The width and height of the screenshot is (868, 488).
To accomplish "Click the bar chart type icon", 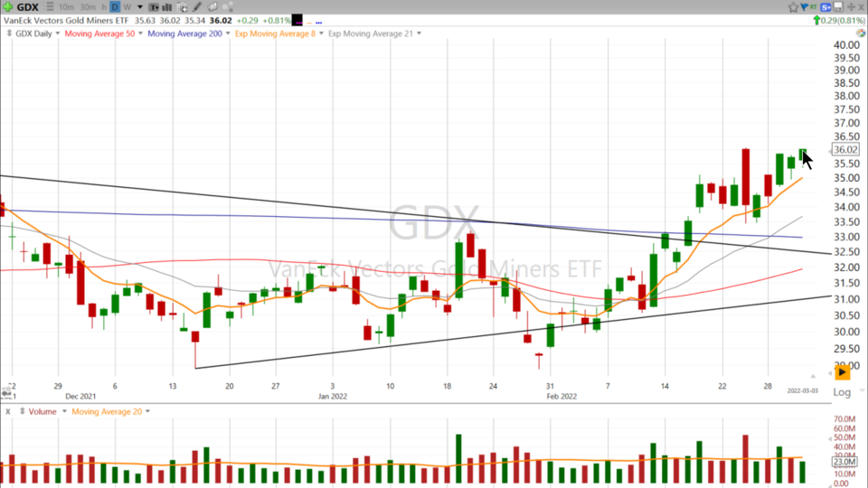I will [166, 7].
